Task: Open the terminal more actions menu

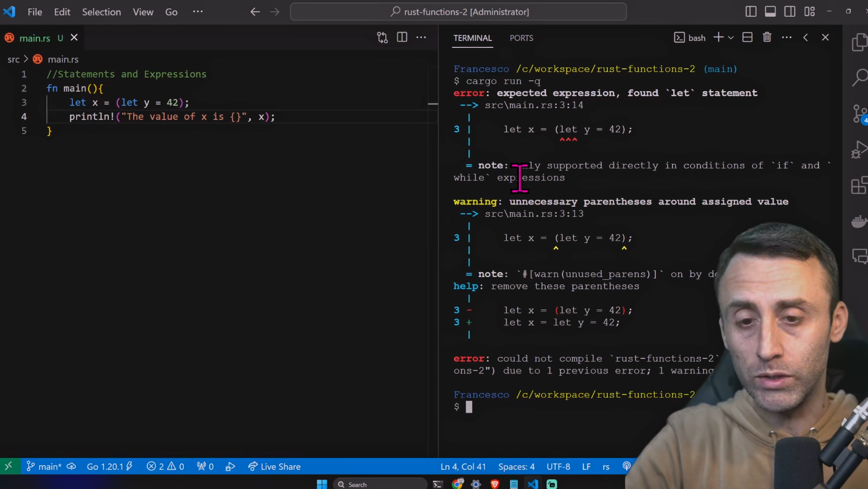Action: coord(787,37)
